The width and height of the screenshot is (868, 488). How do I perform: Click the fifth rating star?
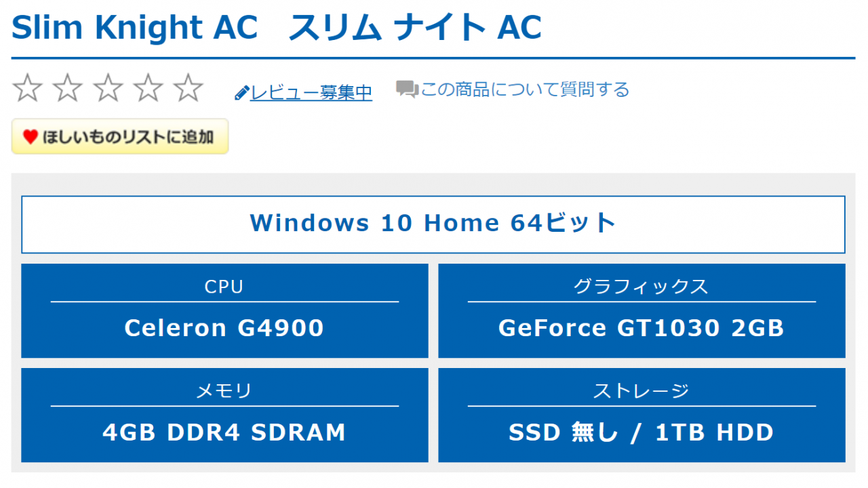point(188,89)
